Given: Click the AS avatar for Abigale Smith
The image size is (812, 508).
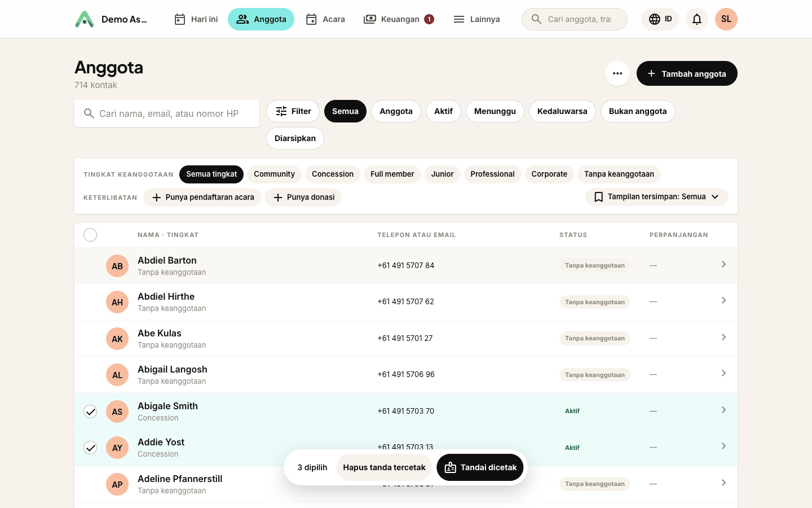Looking at the screenshot, I should [x=117, y=411].
